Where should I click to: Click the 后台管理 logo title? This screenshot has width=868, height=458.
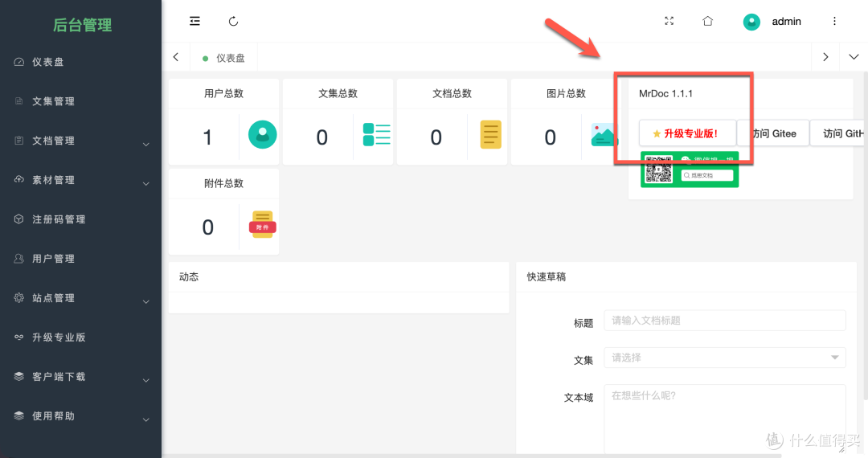[82, 25]
